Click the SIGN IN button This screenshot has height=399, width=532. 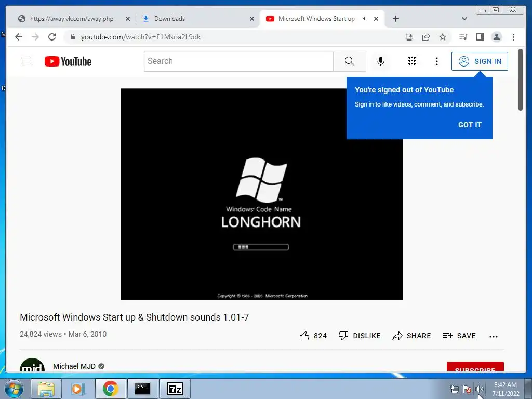480,61
